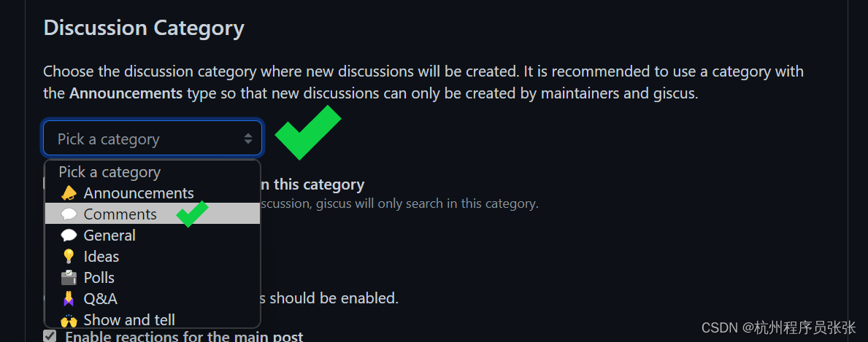Click the up-down arrows of category selector
The image size is (868, 342).
click(x=248, y=139)
